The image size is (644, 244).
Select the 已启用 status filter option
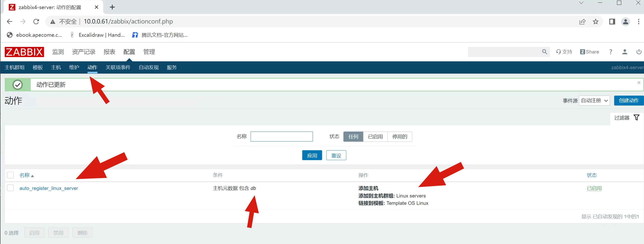(375, 137)
